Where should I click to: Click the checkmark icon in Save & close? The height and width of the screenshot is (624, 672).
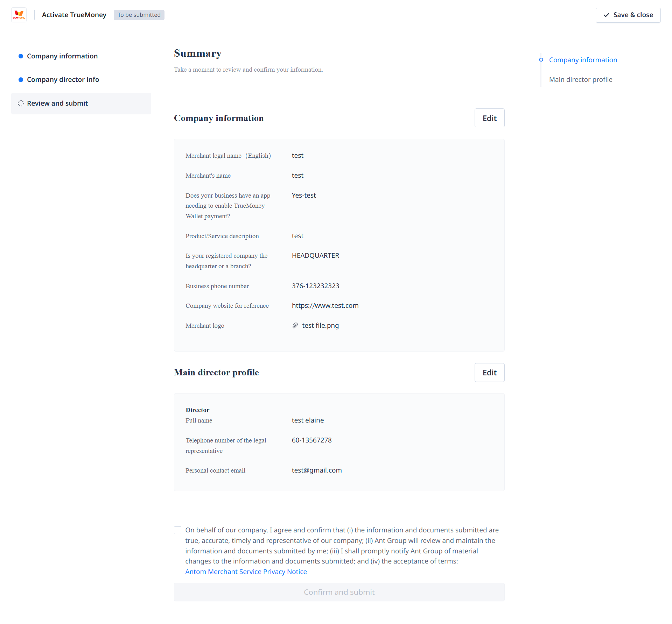tap(606, 15)
